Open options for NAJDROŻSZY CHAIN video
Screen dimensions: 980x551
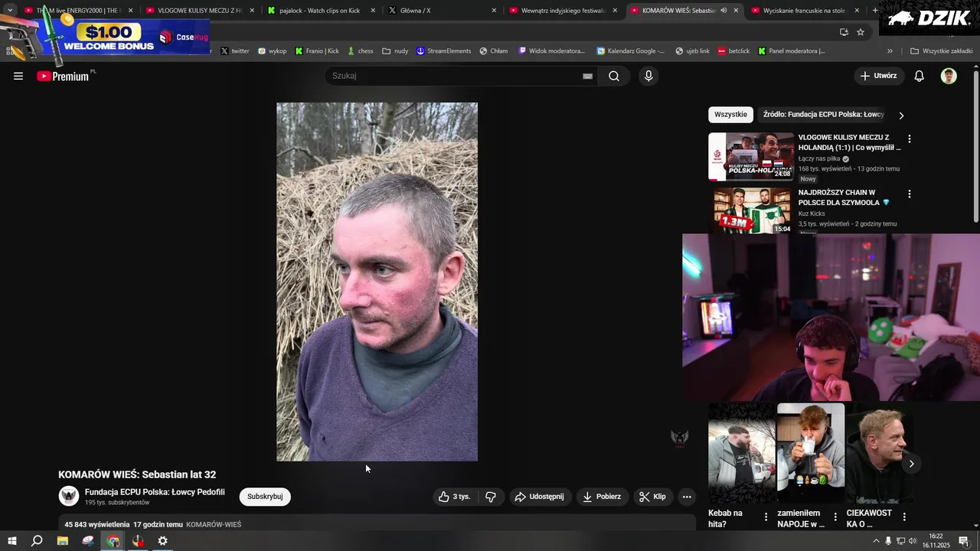pyautogui.click(x=910, y=194)
